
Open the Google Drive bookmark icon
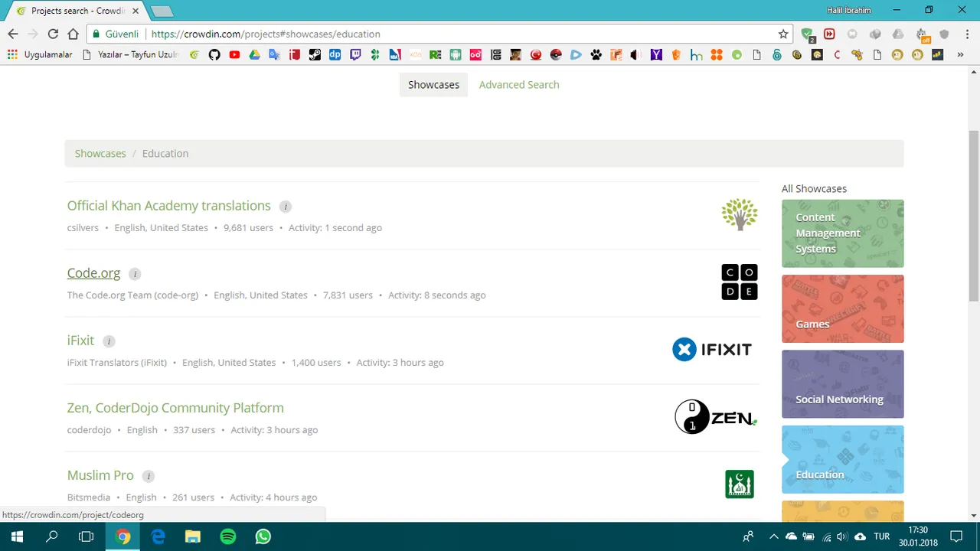coord(254,55)
